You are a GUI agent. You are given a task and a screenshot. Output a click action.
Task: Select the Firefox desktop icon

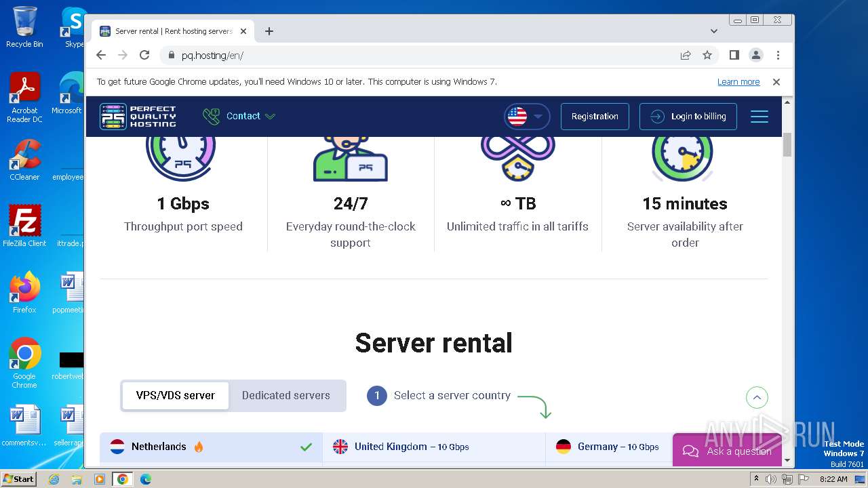click(x=24, y=293)
